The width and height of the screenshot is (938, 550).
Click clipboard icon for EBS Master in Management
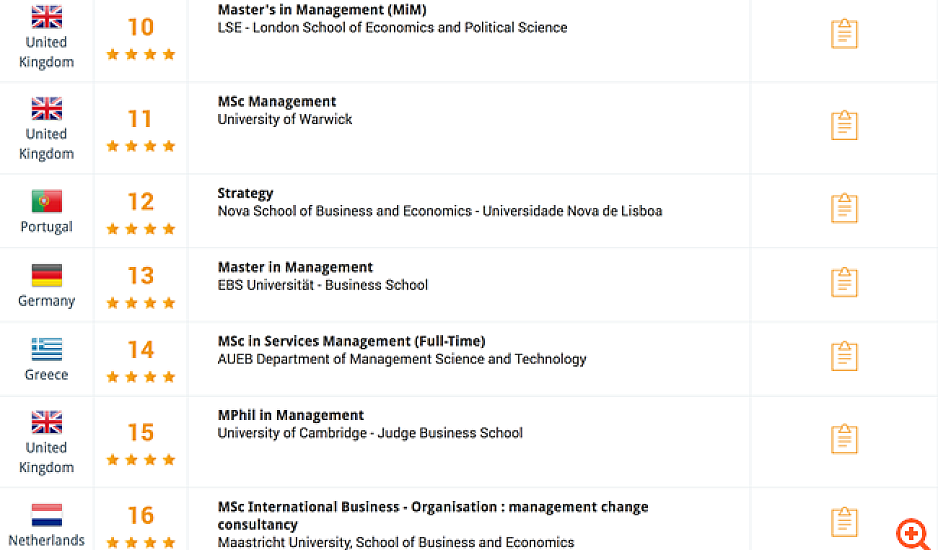[844, 282]
